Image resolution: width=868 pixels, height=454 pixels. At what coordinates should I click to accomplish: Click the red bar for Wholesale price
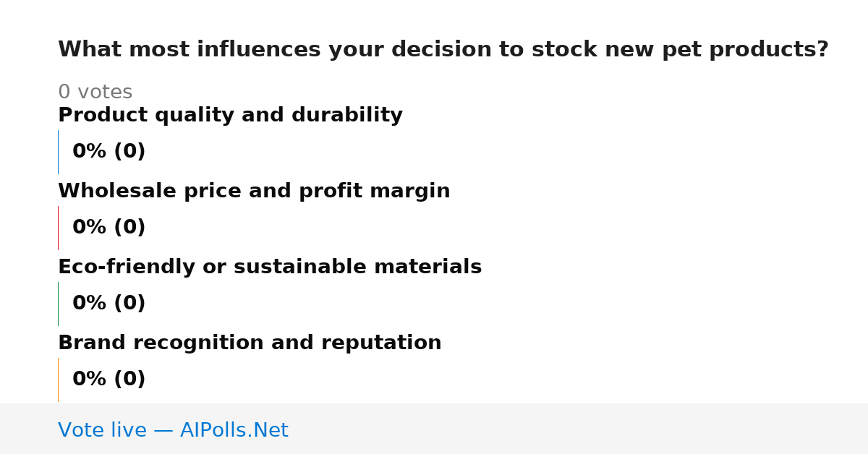click(x=58, y=228)
